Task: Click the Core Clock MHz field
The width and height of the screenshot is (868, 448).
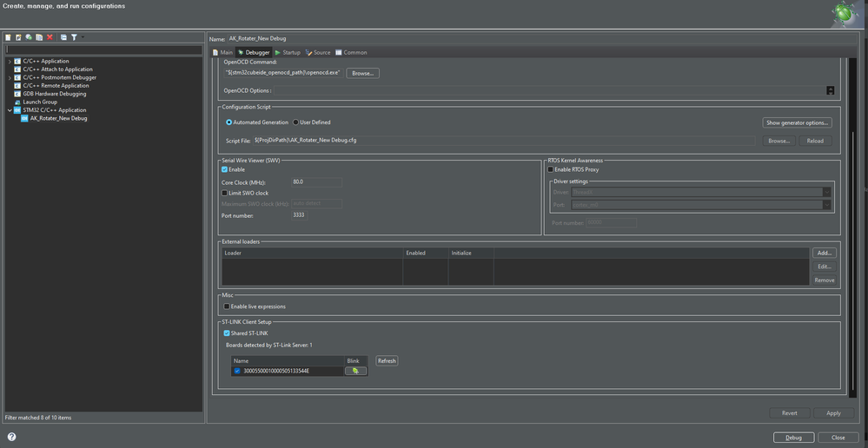Action: 316,182
